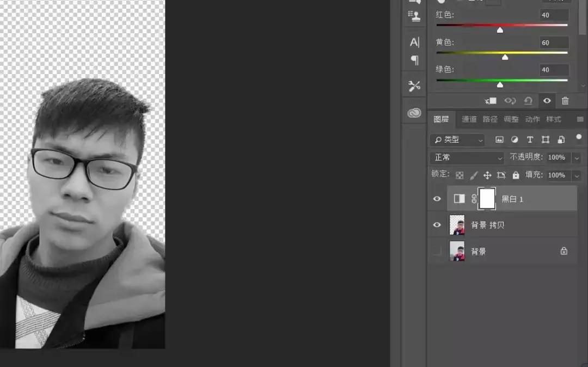Select the 背景 拷贝 layer thumbnail

457,225
